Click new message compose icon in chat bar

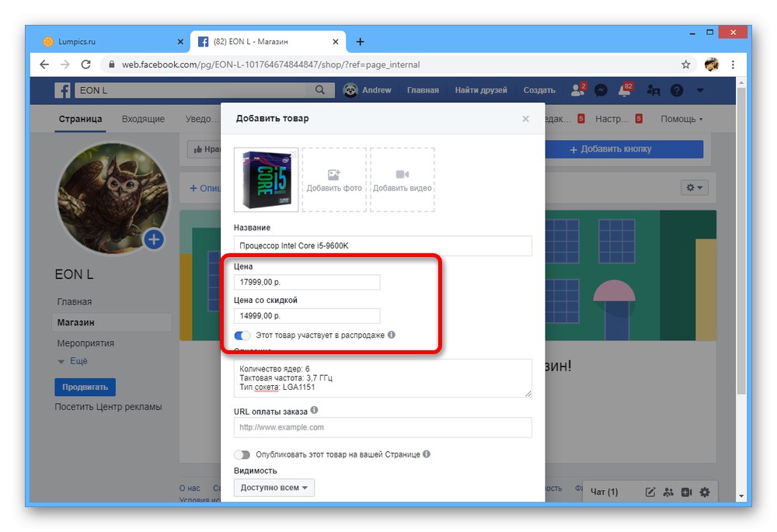coord(650,492)
